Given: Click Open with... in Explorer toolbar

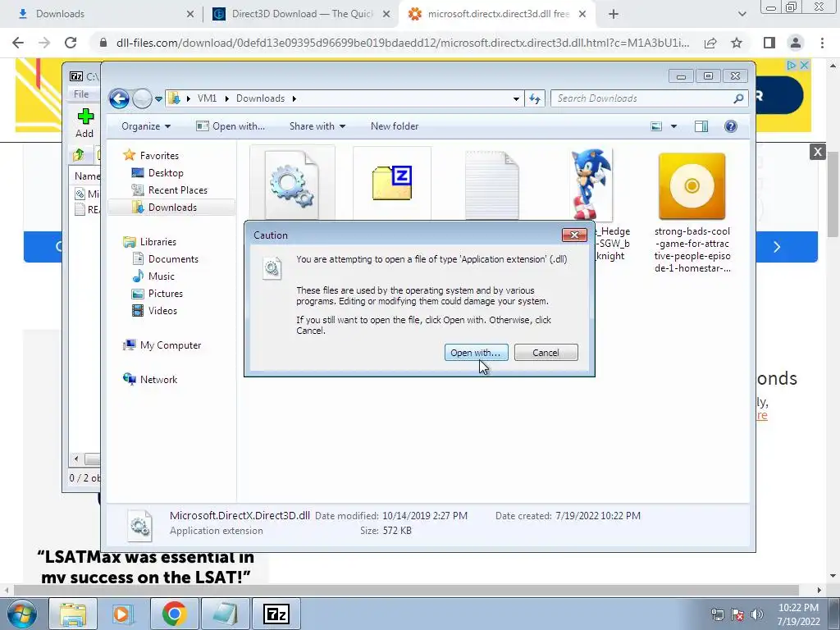Looking at the screenshot, I should [231, 126].
